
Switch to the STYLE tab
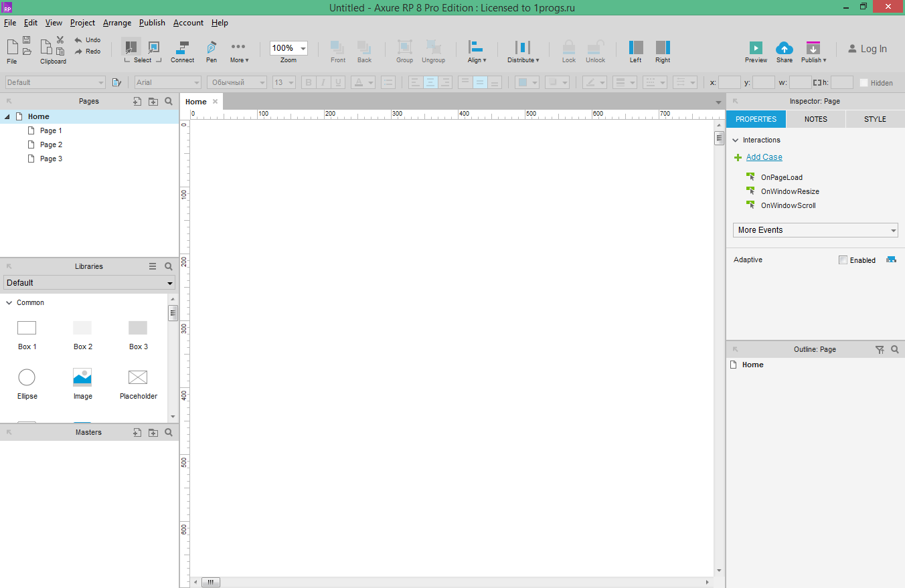point(876,119)
